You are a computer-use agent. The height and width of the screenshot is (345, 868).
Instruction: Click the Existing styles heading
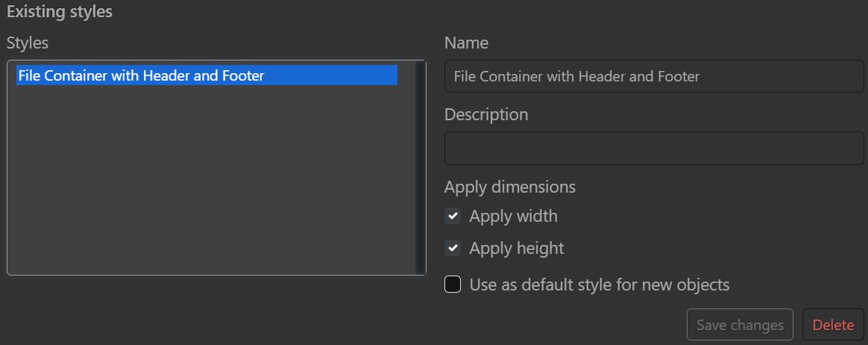click(x=60, y=12)
